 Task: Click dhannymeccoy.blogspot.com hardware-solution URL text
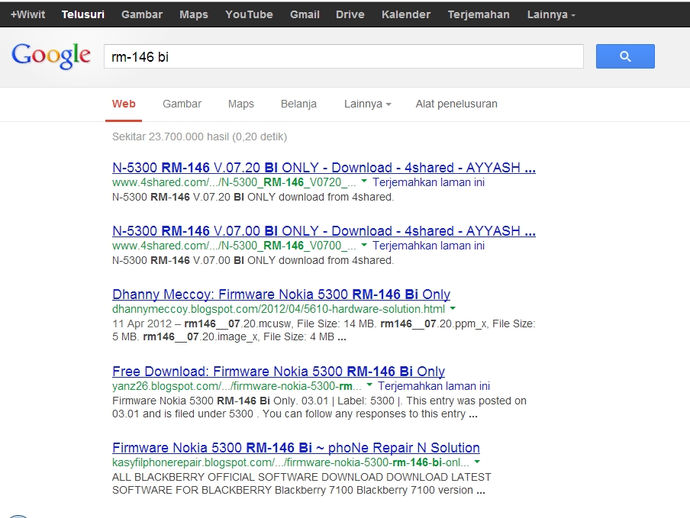279,309
